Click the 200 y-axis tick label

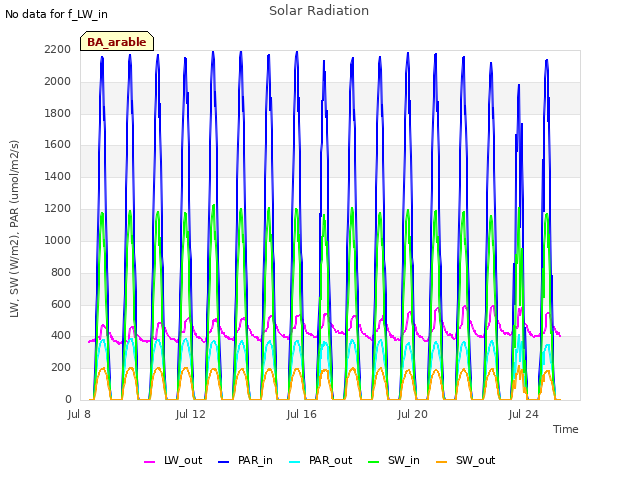(x=61, y=367)
